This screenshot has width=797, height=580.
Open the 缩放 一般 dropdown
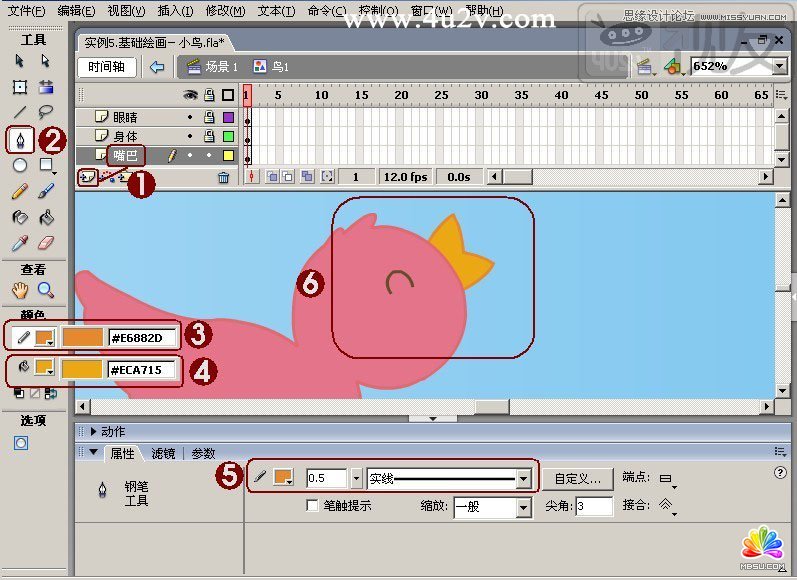click(x=523, y=507)
